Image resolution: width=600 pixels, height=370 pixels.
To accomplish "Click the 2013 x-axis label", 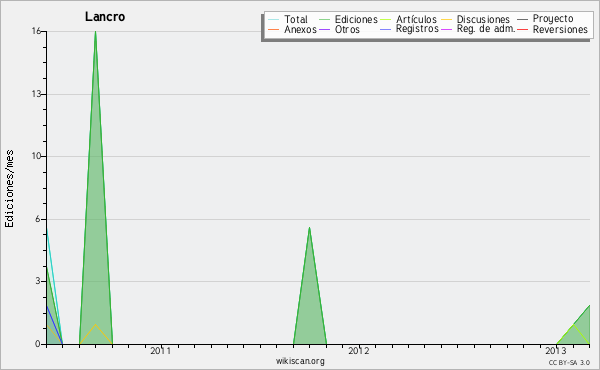I will (x=556, y=350).
